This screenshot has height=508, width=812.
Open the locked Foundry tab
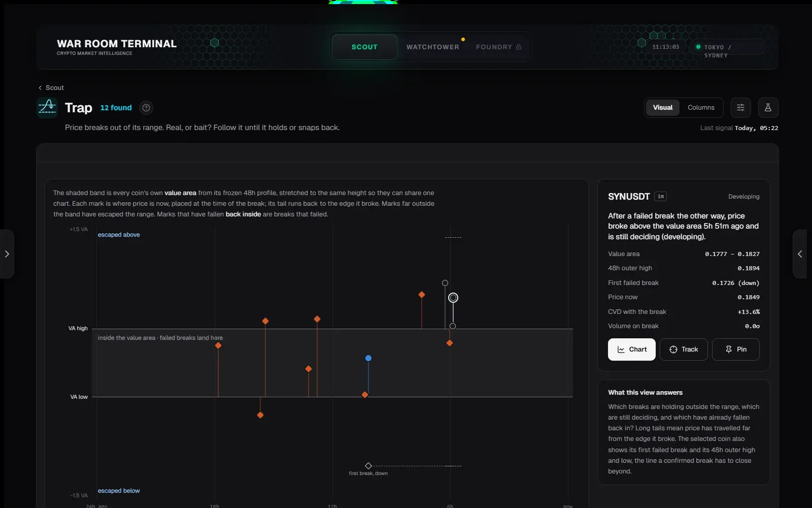pos(498,47)
